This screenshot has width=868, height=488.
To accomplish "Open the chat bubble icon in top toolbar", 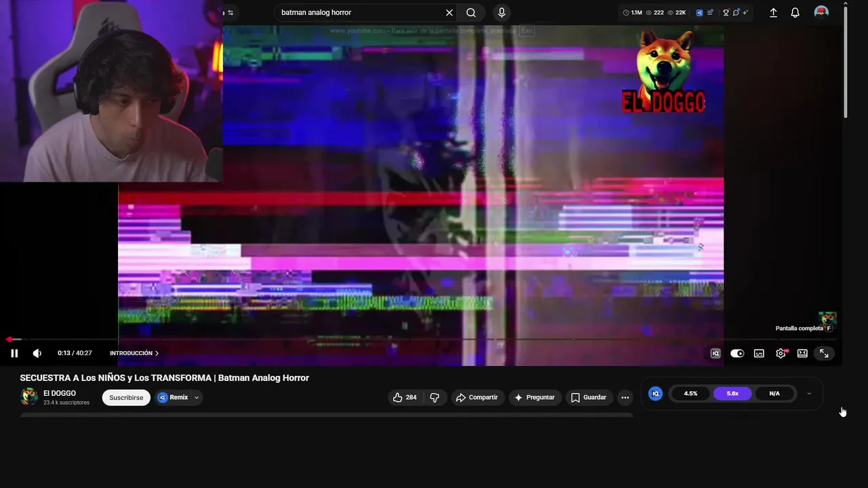I will tap(736, 12).
